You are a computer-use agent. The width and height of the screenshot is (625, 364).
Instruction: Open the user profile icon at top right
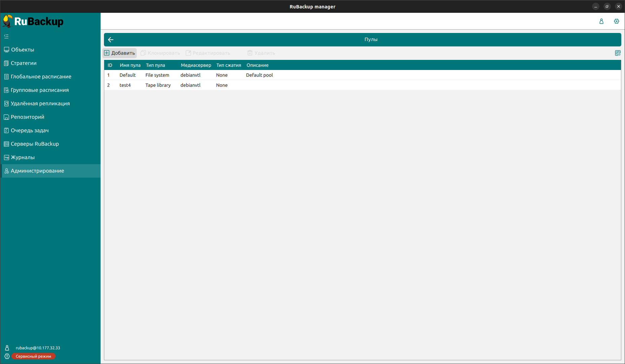point(601,21)
